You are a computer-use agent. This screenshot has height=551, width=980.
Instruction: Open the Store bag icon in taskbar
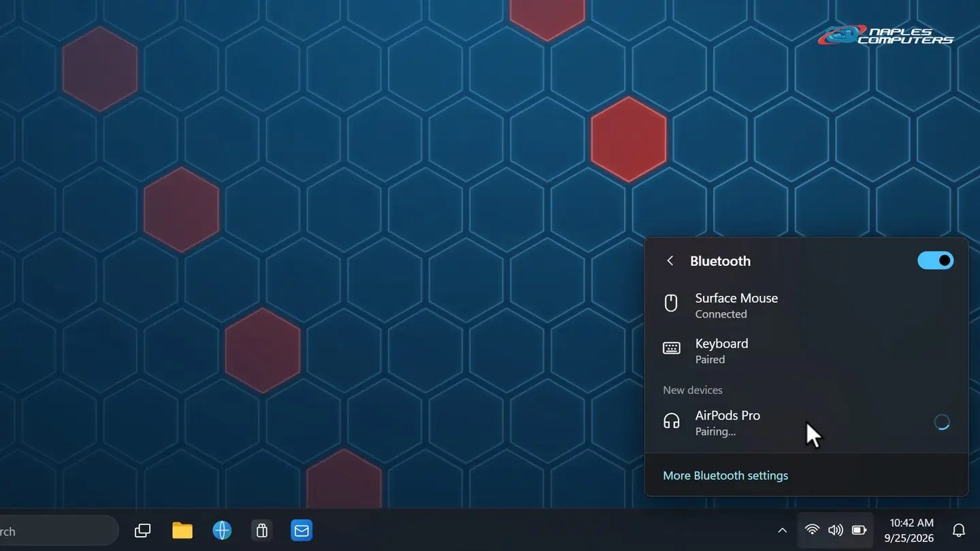[x=262, y=531]
